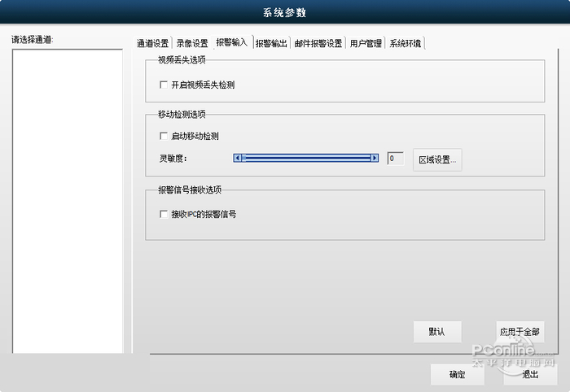Screen dimensions: 570x392
Task: Toggle 启动移动检测 checkbox
Action: pos(164,136)
